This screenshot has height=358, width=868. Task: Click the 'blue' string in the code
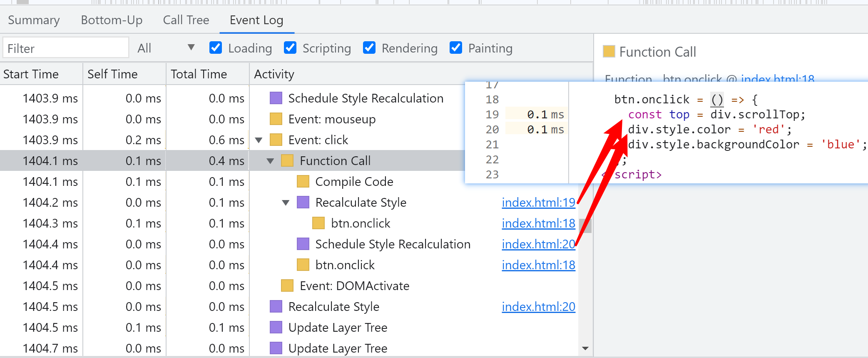841,145
